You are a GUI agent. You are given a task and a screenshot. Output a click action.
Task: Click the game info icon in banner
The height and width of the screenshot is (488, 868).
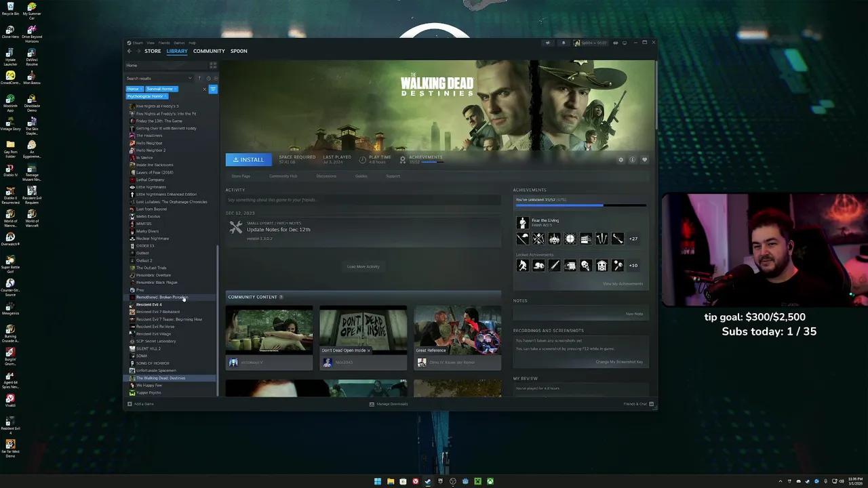tap(632, 160)
